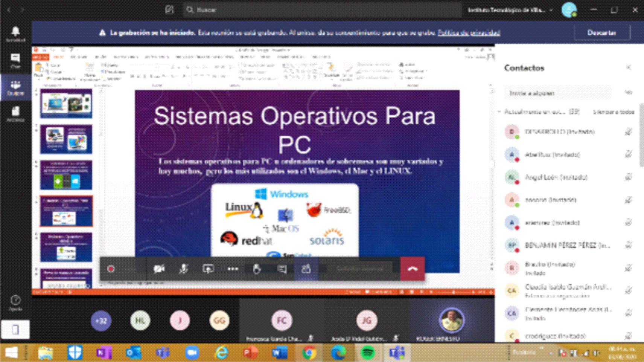The height and width of the screenshot is (362, 644).
Task: Dismiss the recording notification with Descartar
Action: point(601,33)
